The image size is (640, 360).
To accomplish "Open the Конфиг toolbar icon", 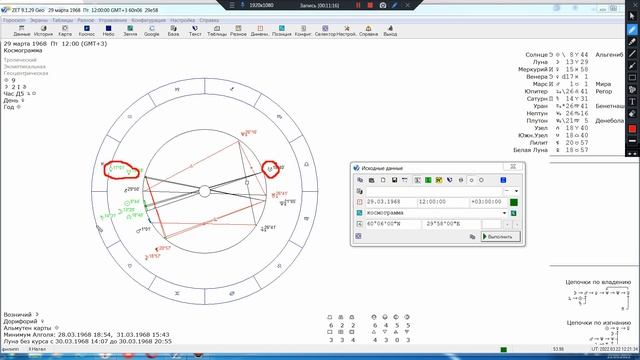I will coord(303,31).
